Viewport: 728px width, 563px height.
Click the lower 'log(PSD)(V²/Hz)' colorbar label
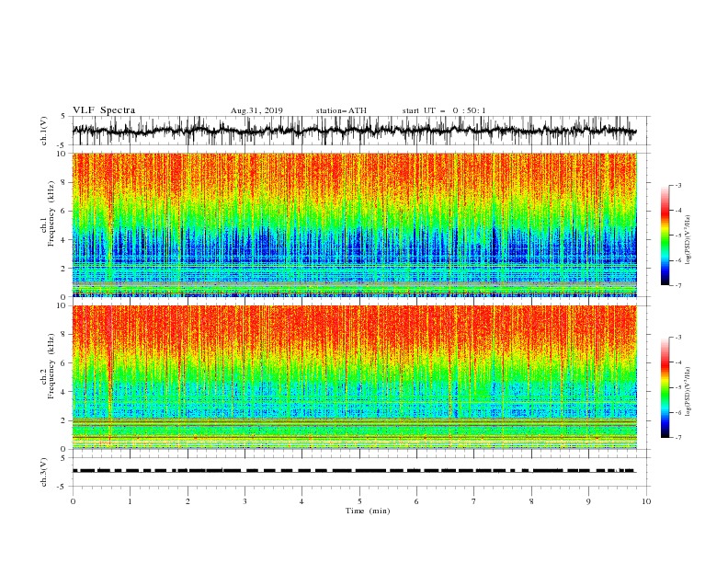tap(688, 392)
